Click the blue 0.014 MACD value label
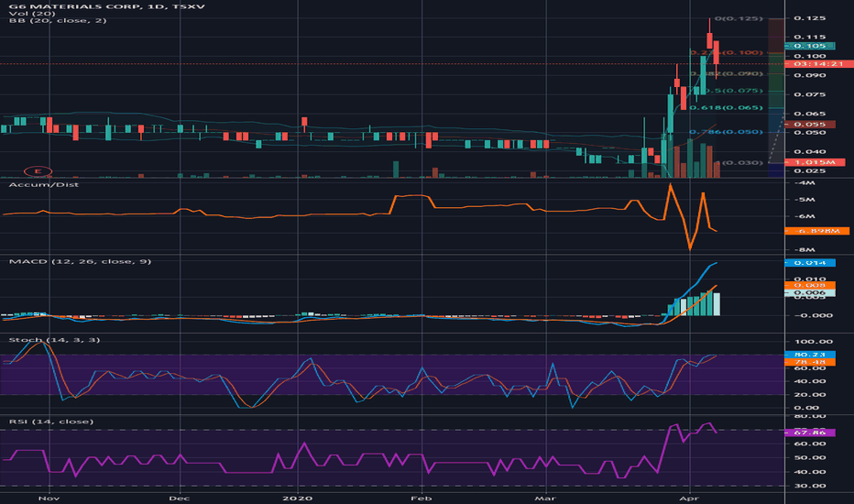Image resolution: width=854 pixels, height=504 pixels. click(x=810, y=263)
